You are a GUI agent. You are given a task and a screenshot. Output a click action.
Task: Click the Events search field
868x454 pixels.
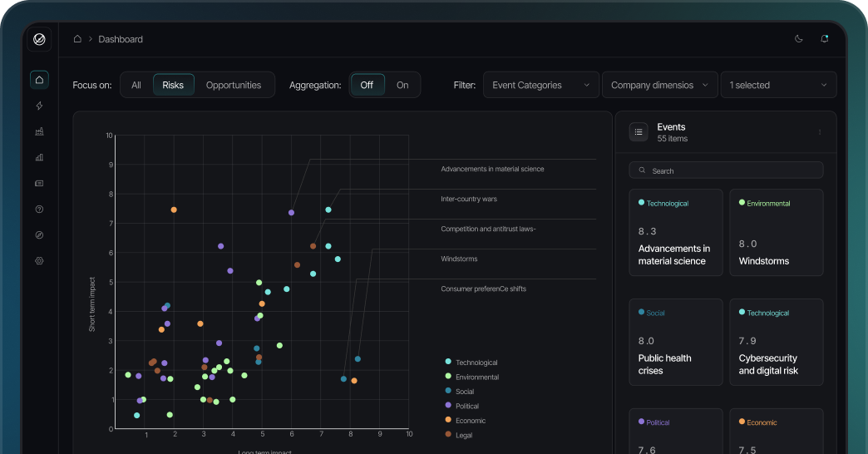click(726, 170)
